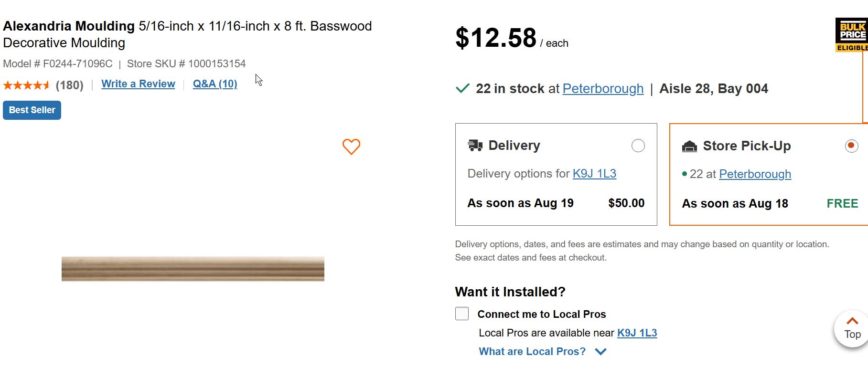Viewport: 868px width, 367px height.
Task: Expand the What are Local Pros? section
Action: tap(532, 351)
